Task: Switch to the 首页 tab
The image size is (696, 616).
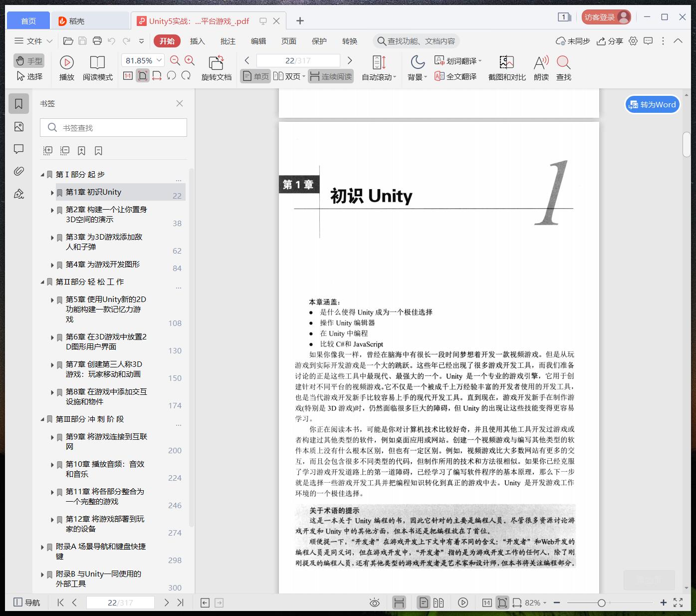Action: [28, 20]
